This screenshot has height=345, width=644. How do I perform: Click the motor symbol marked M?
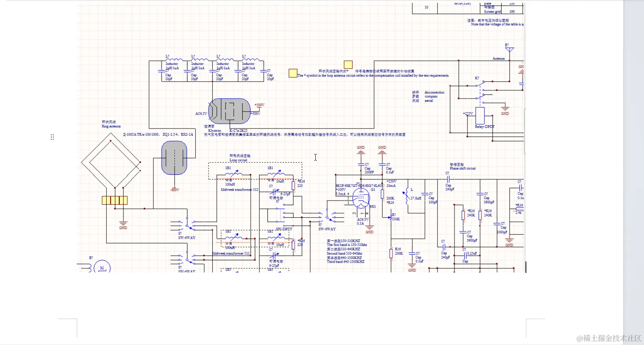click(x=102, y=267)
